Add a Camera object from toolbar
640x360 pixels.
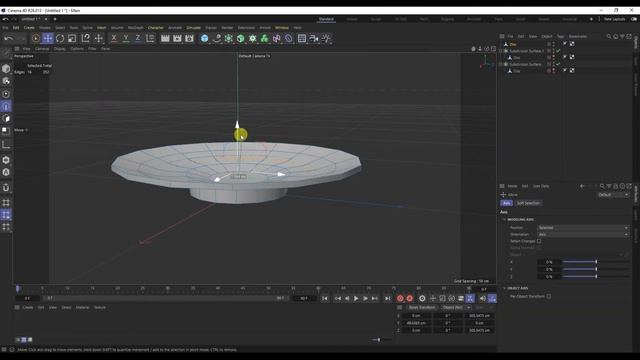[x=314, y=38]
